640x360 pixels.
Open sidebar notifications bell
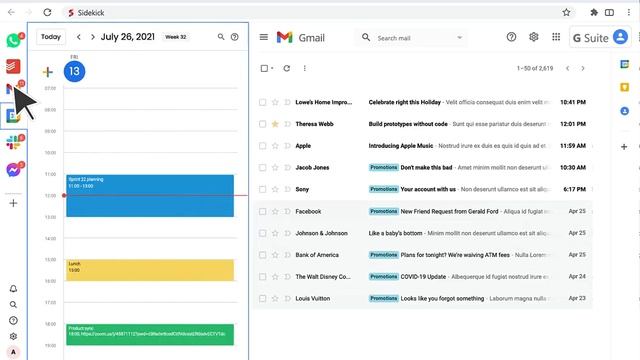[x=13, y=289]
